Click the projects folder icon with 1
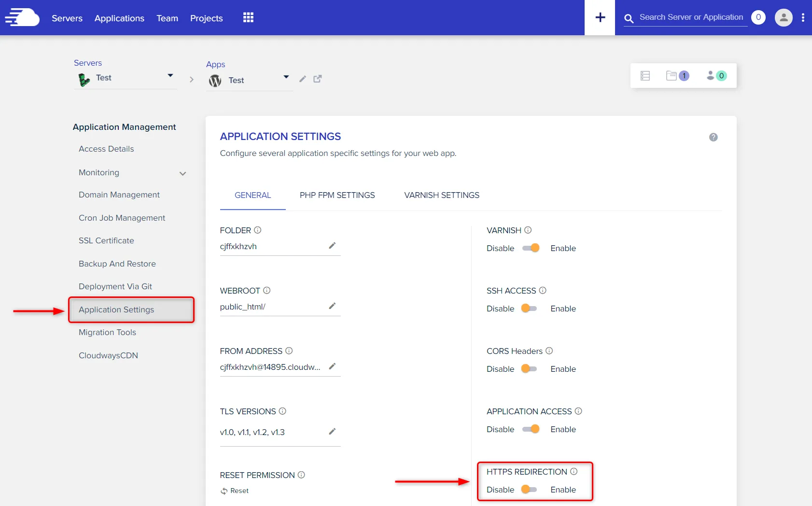This screenshot has height=506, width=812. [677, 76]
